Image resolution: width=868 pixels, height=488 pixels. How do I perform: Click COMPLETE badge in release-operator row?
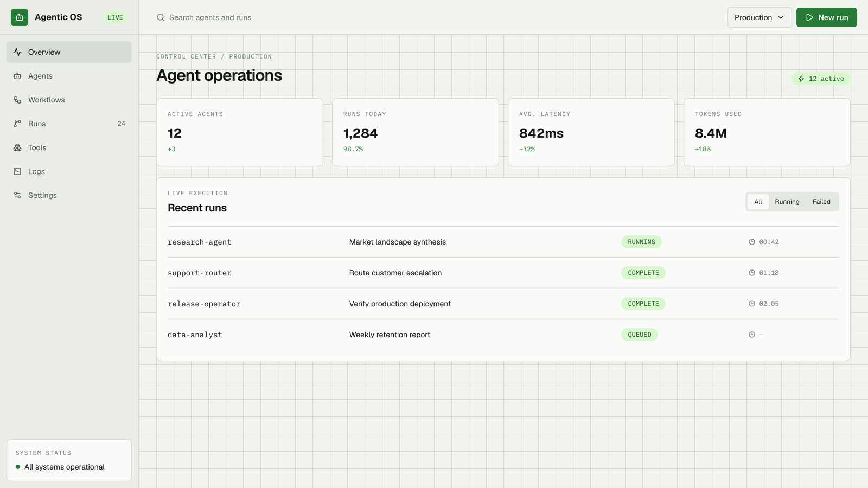643,304
